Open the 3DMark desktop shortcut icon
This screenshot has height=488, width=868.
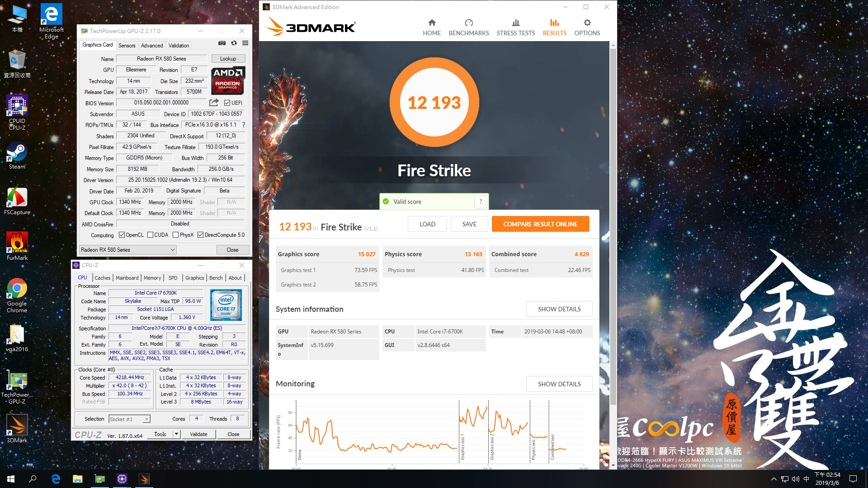click(x=17, y=429)
